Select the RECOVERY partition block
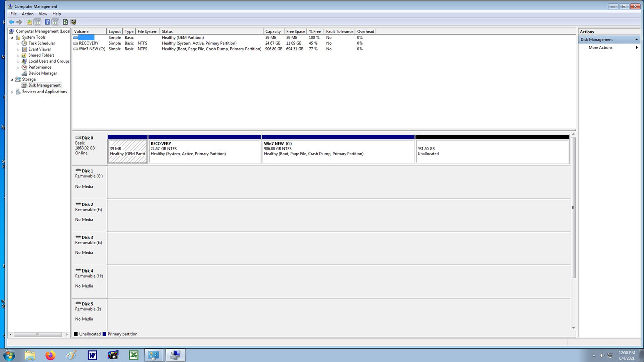The image size is (644, 362). click(204, 148)
